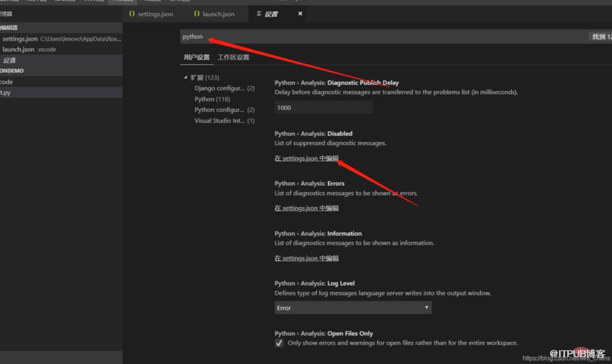612x364 pixels.
Task: Click the Python Analysis: Log Level title
Action: pyautogui.click(x=315, y=283)
